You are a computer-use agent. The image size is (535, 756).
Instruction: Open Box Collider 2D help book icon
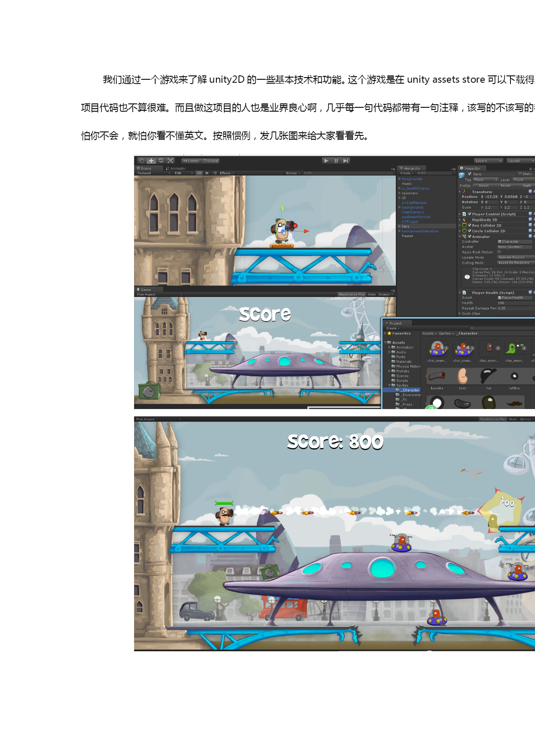point(530,225)
